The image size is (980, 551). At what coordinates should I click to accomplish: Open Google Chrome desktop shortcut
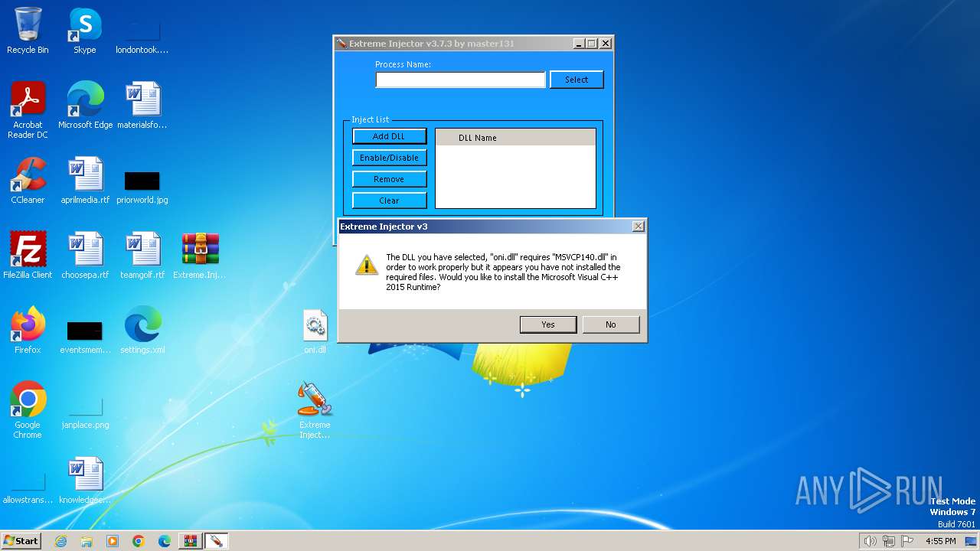tap(28, 410)
